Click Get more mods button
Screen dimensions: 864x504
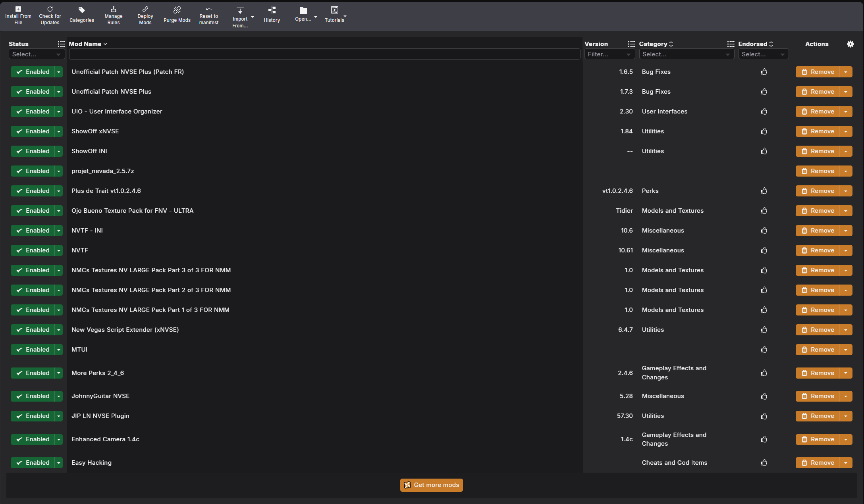[432, 485]
